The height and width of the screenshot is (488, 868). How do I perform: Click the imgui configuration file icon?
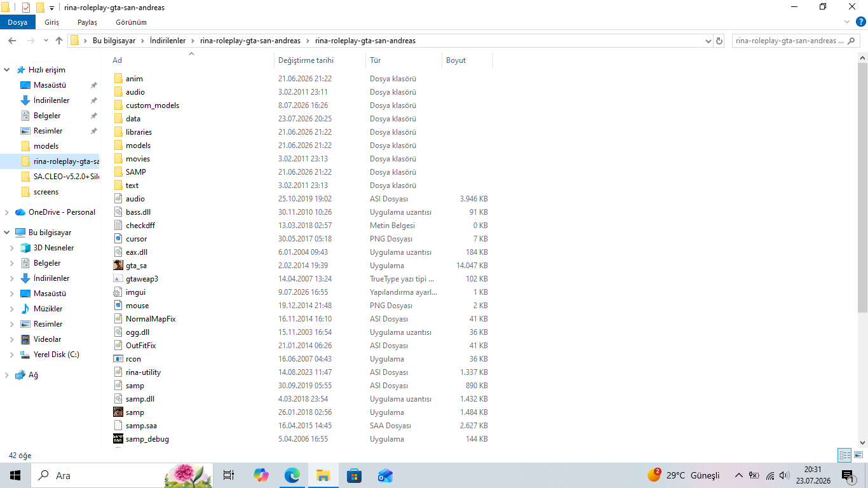click(x=118, y=292)
